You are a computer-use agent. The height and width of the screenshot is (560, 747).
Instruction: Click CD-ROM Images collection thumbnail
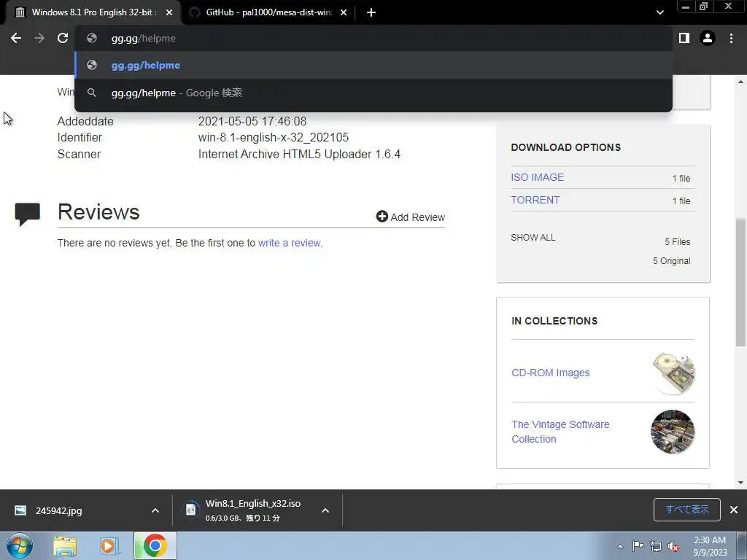point(673,373)
